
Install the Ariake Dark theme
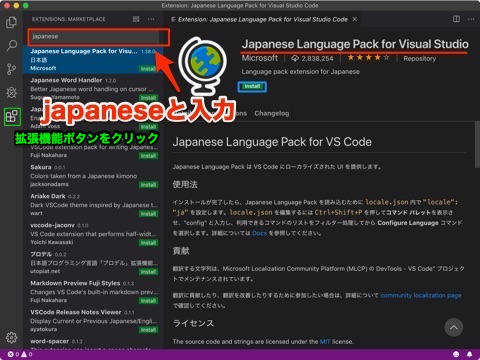(148, 214)
